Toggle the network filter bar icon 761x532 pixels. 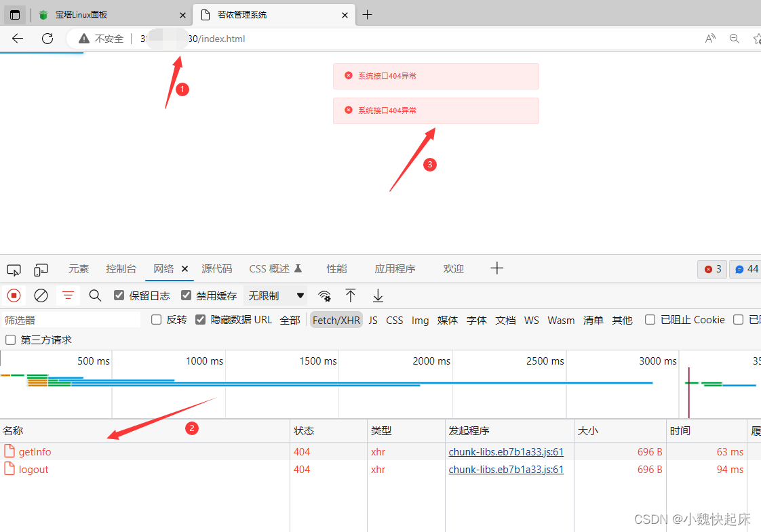68,295
